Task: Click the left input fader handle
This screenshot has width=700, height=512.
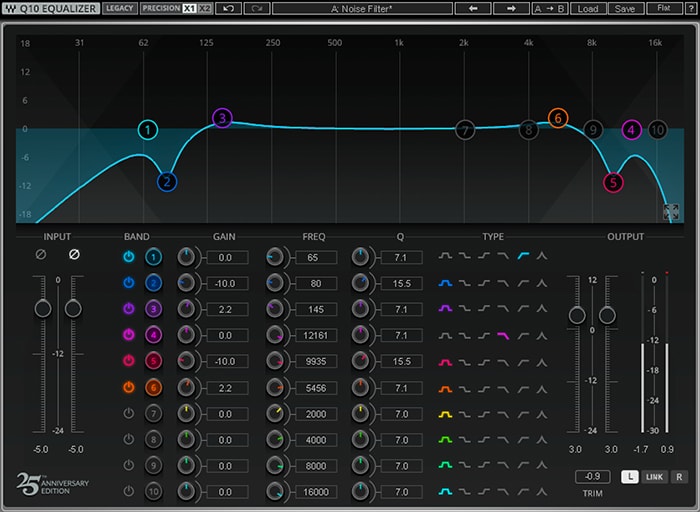Action: click(x=43, y=309)
